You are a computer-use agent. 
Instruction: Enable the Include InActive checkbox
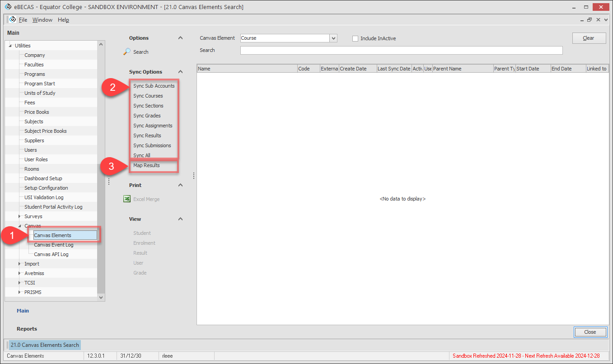coord(356,39)
